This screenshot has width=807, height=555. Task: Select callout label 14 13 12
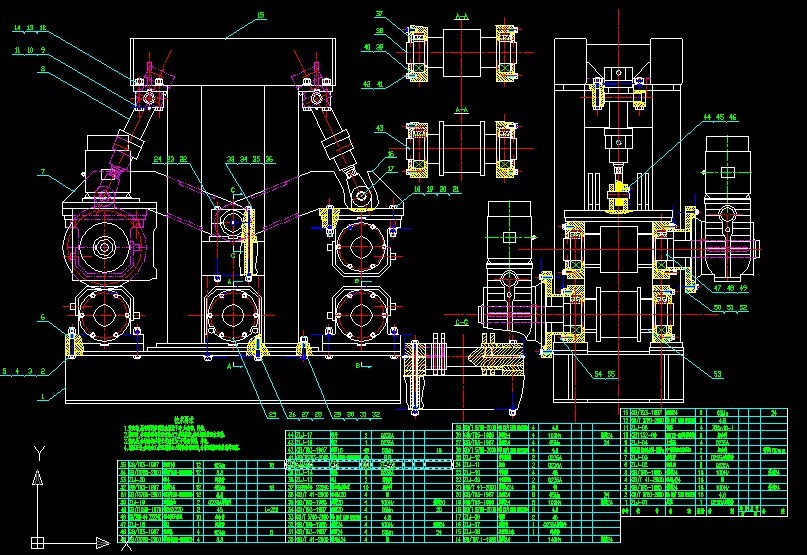coord(30,28)
